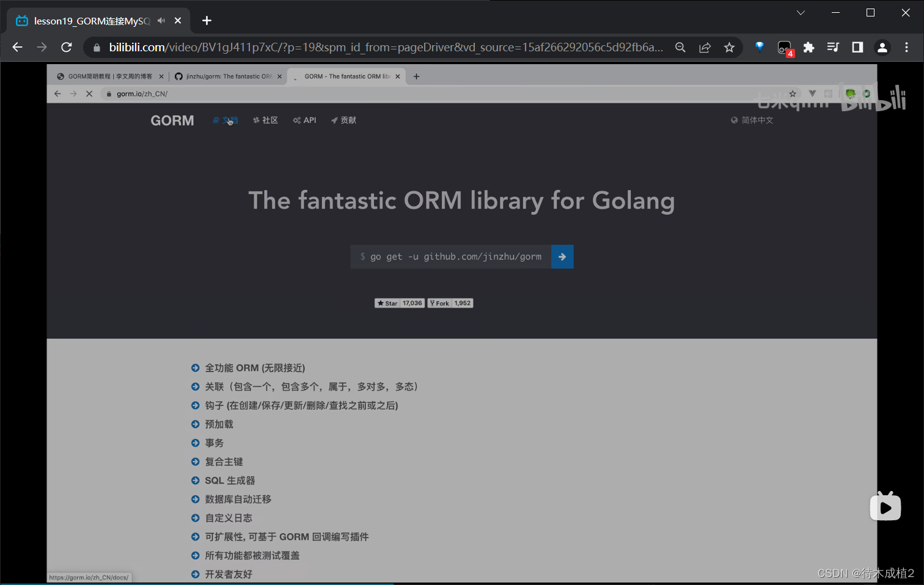Open media control playlist icon

833,47
